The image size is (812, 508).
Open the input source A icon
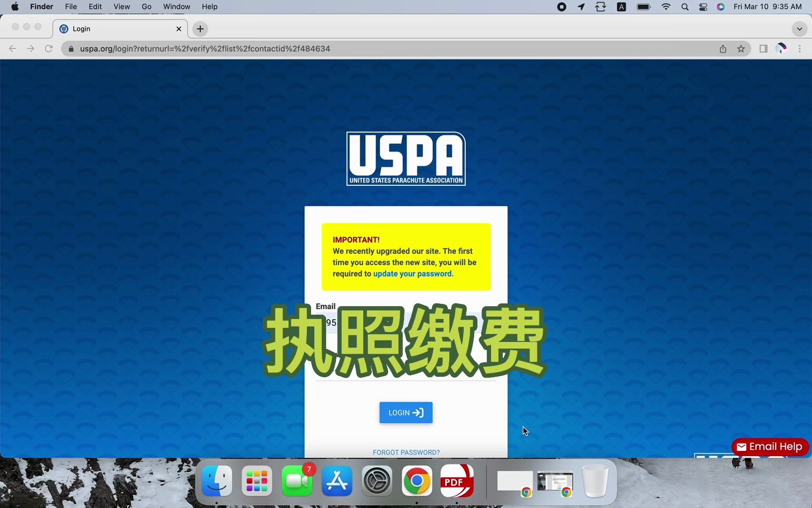[x=621, y=7]
